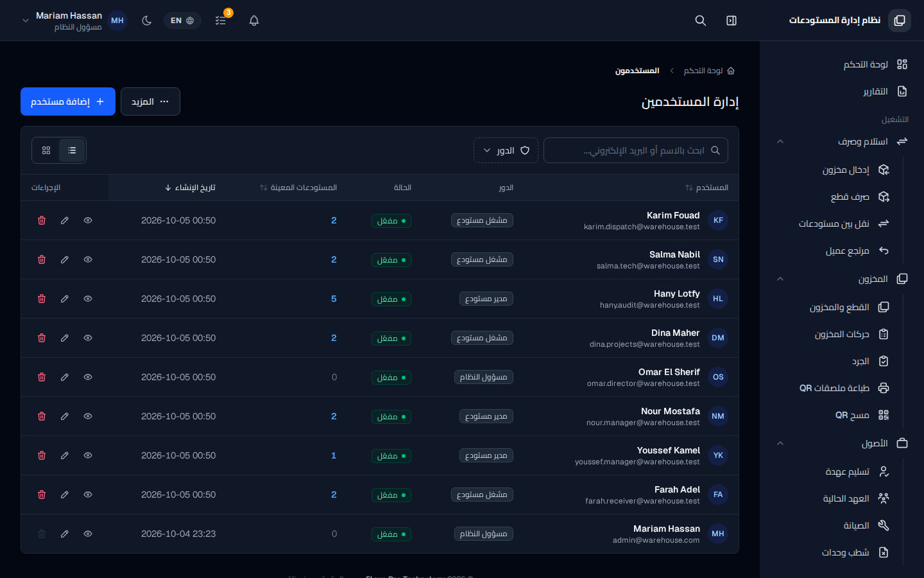Open EN language selector
The image size is (924, 578).
[182, 21]
